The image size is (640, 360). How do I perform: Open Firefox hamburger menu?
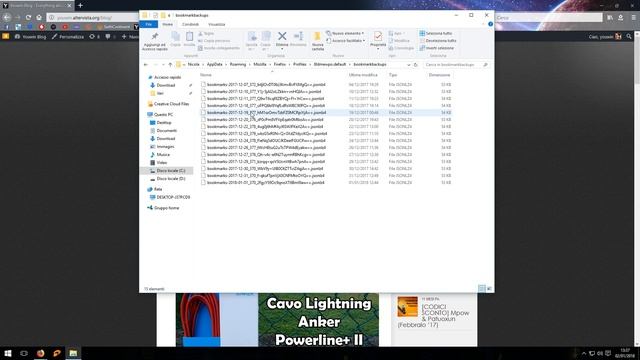(633, 18)
